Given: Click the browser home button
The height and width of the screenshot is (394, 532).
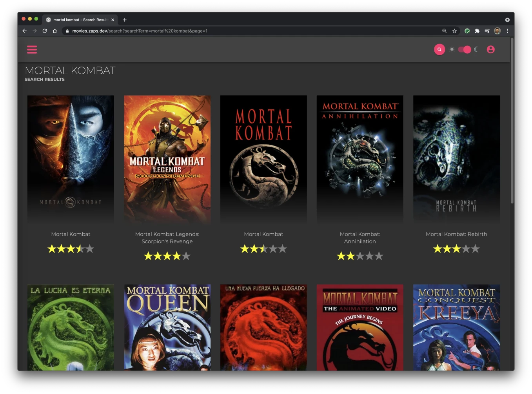Looking at the screenshot, I should point(54,31).
